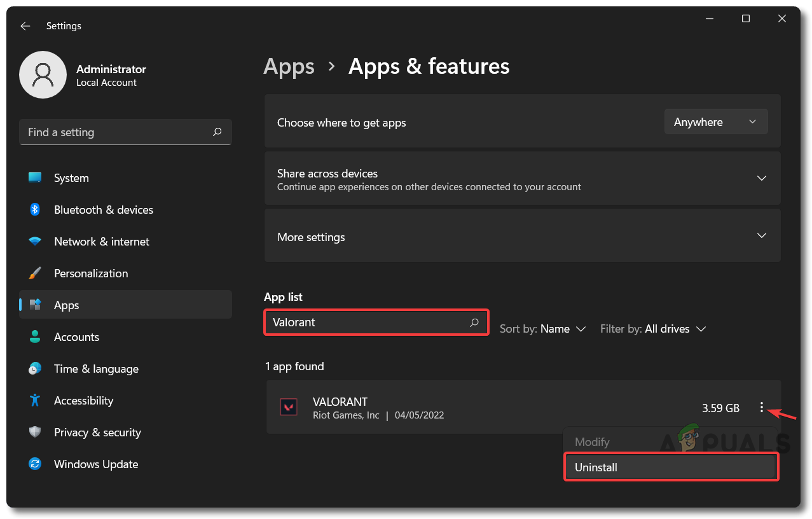Select Uninstall from the context menu

click(x=671, y=467)
